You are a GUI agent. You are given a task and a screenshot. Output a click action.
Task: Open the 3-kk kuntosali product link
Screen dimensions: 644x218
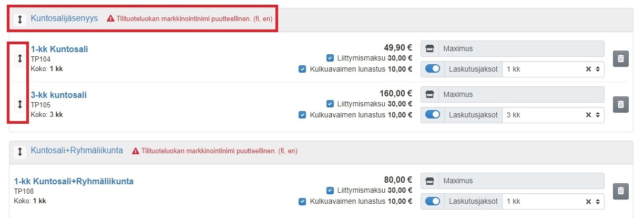(59, 95)
